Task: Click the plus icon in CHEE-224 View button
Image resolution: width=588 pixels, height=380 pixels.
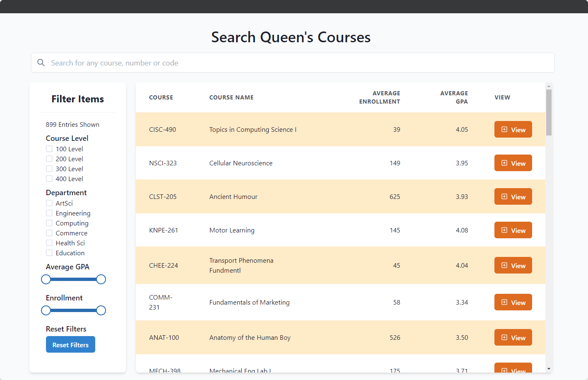Action: tap(504, 266)
